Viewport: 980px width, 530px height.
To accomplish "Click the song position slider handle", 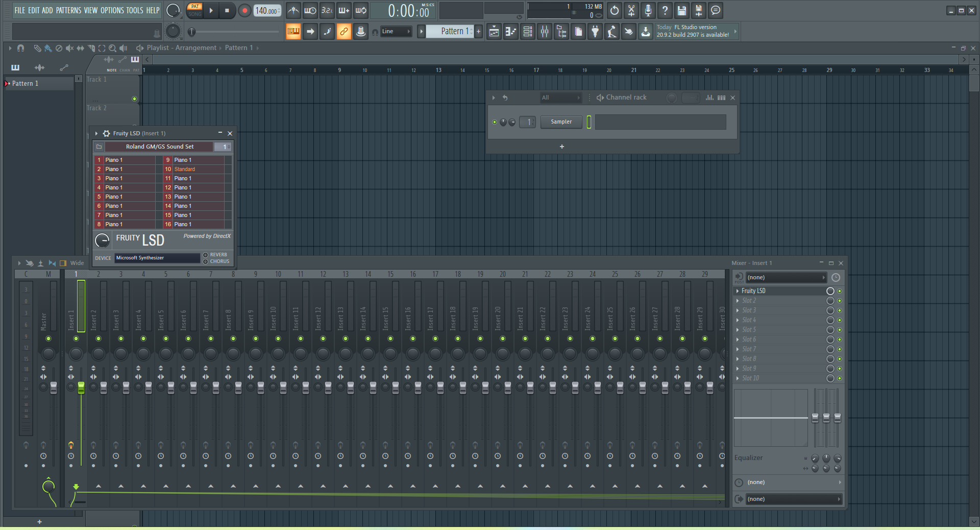I will pos(191,32).
